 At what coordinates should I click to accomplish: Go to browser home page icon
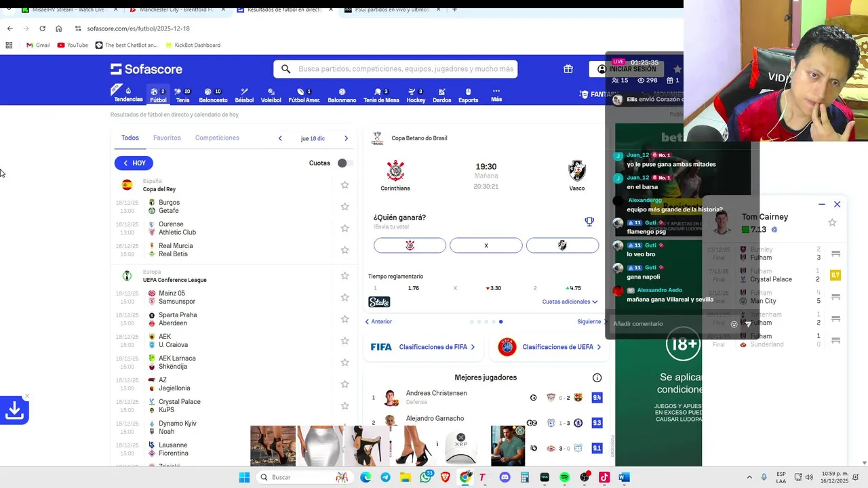click(x=59, y=28)
